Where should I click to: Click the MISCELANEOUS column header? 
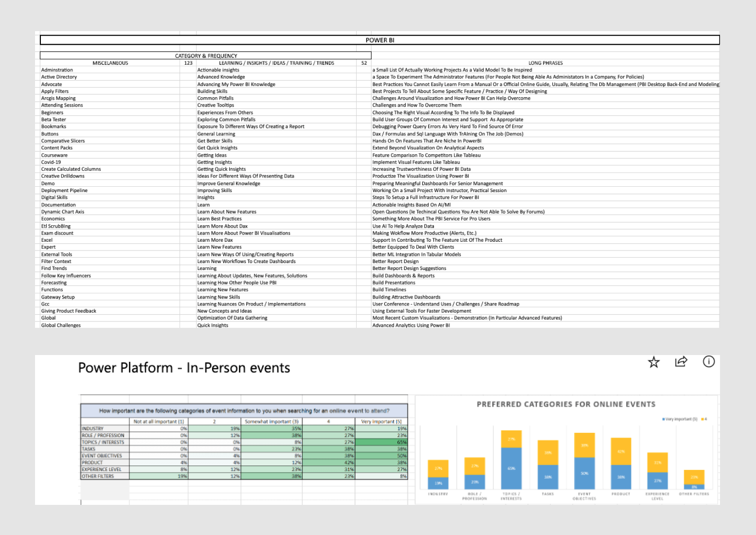pos(110,63)
